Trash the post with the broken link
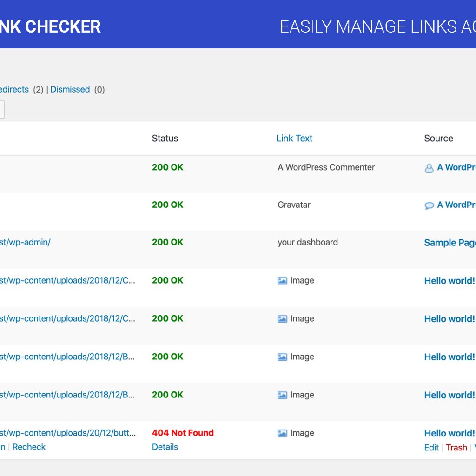 click(x=456, y=447)
